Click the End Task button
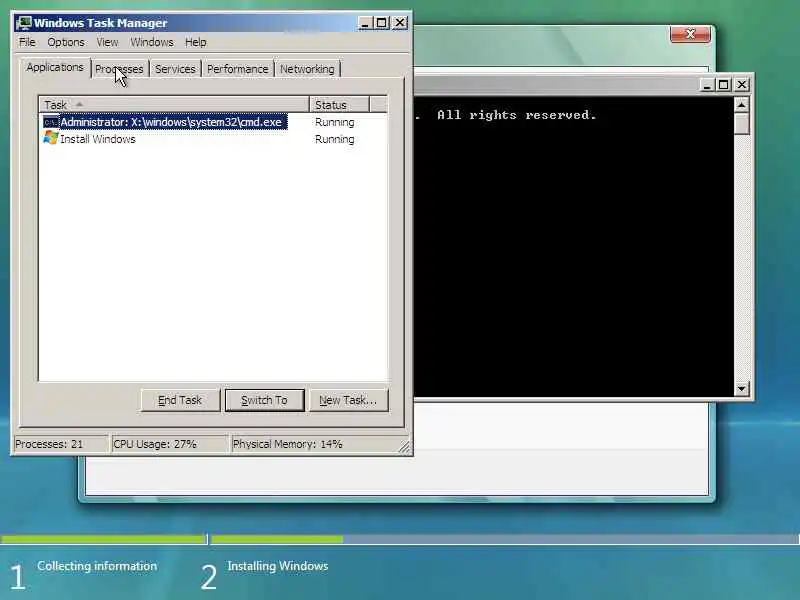The width and height of the screenshot is (800, 600). 180,401
